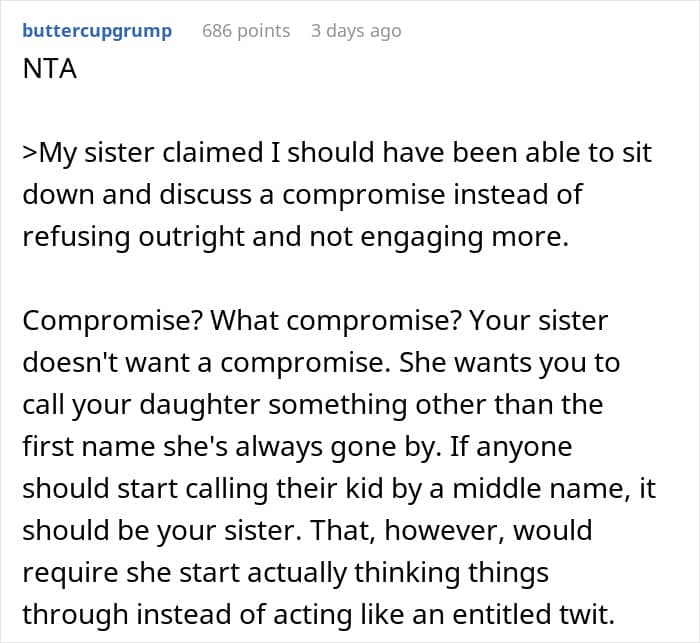Click the line "first name she's always gone by"
This screenshot has width=700, height=643.
[297, 447]
